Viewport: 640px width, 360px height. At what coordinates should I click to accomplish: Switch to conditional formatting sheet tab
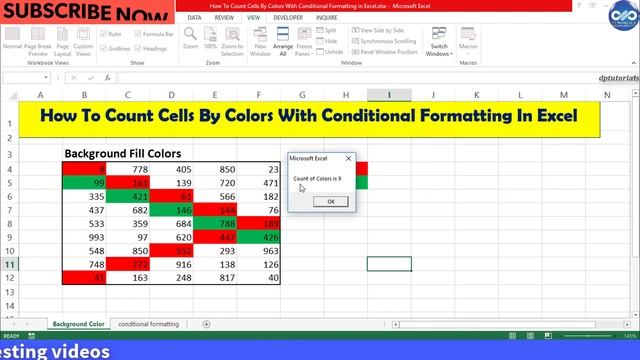tap(149, 324)
